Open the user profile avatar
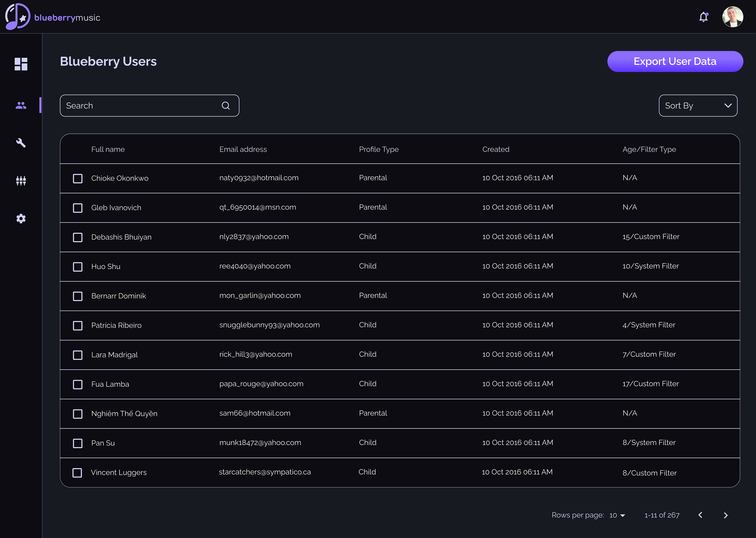This screenshot has height=538, width=756. tap(733, 17)
